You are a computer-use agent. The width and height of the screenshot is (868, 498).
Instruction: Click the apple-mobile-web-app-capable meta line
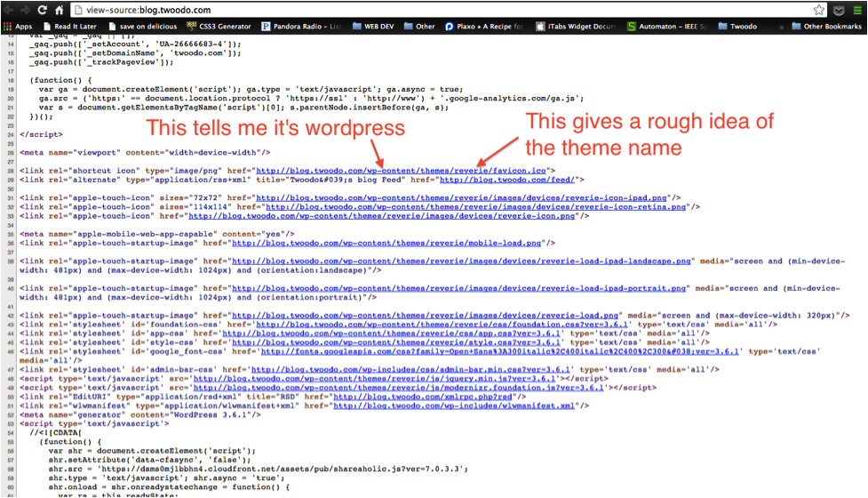pyautogui.click(x=157, y=234)
